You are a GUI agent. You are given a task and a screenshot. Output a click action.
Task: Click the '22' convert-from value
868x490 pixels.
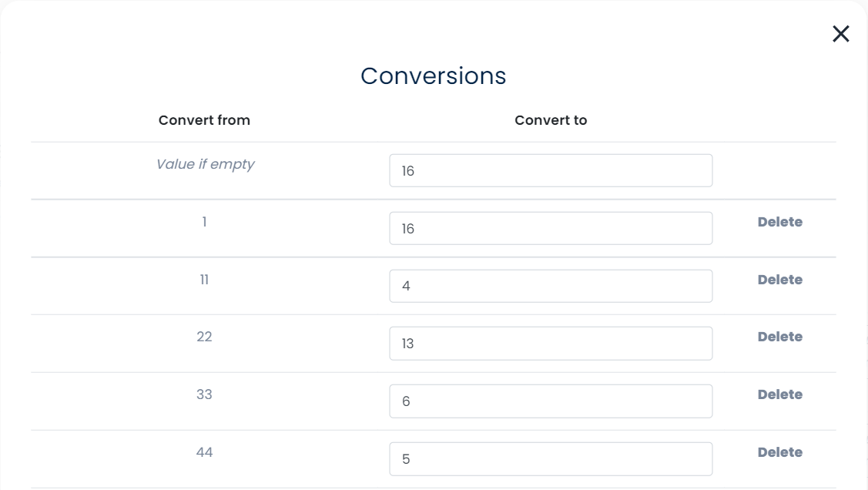pyautogui.click(x=204, y=337)
